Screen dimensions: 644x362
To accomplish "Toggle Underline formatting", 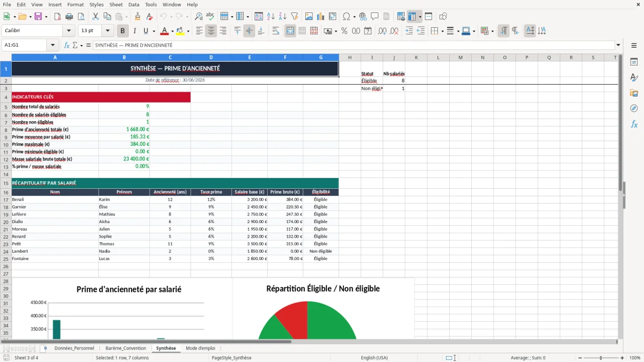I will point(145,31).
